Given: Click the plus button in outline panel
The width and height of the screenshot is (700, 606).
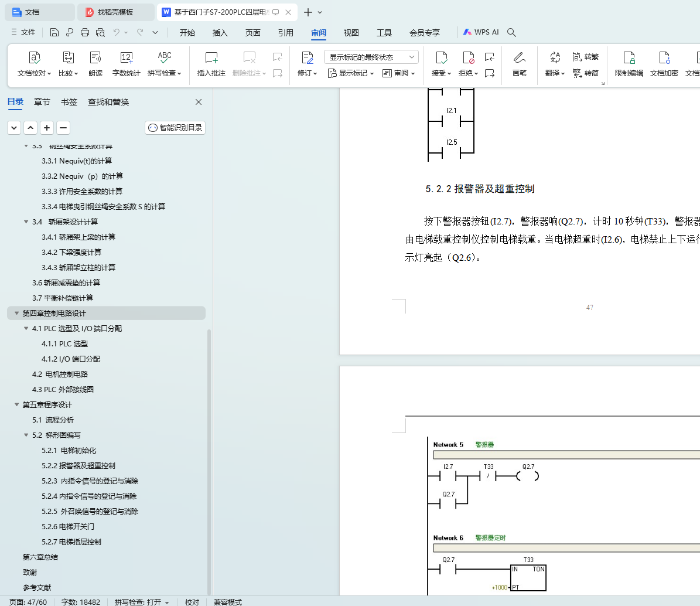Looking at the screenshot, I should 47,128.
